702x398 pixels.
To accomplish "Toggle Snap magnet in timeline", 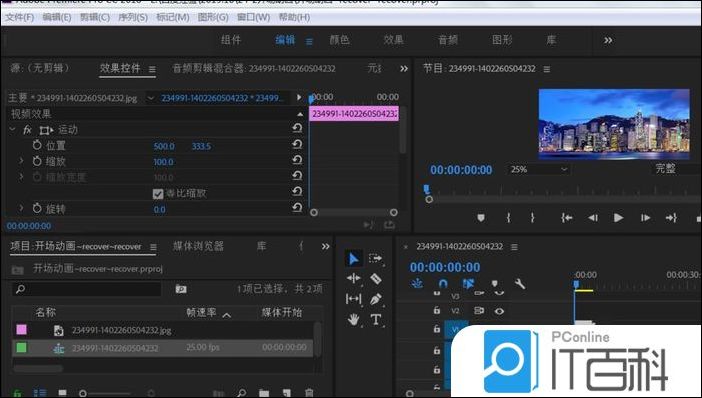I will click(x=443, y=283).
